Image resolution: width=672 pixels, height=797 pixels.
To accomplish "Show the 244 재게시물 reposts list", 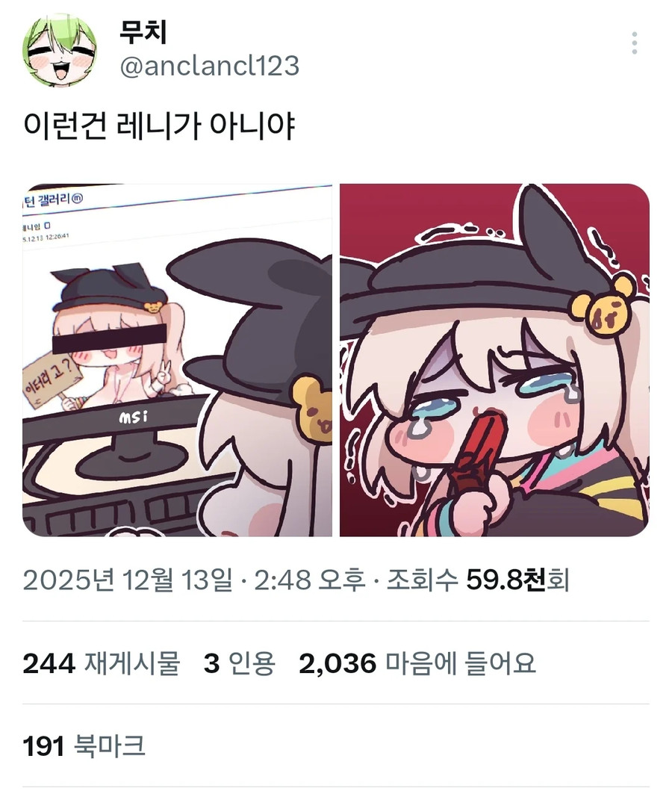I will tap(102, 663).
